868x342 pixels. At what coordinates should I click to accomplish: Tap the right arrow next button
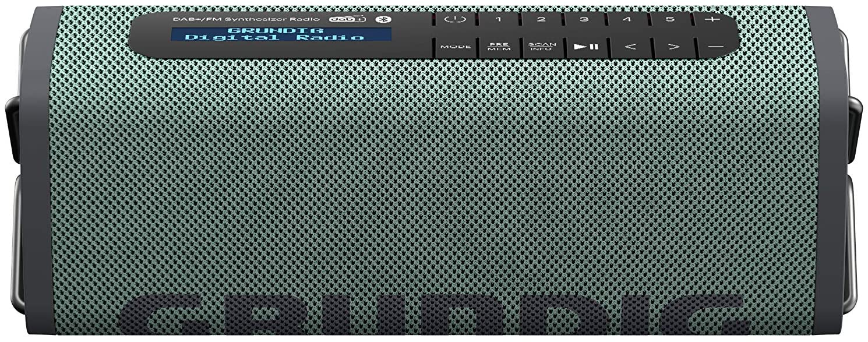pos(673,47)
